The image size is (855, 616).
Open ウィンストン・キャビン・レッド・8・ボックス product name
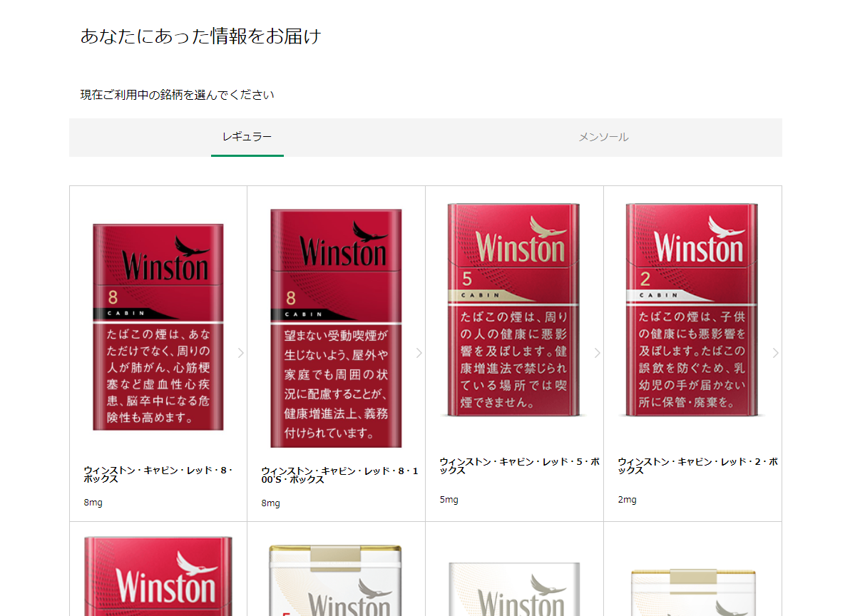tap(158, 474)
